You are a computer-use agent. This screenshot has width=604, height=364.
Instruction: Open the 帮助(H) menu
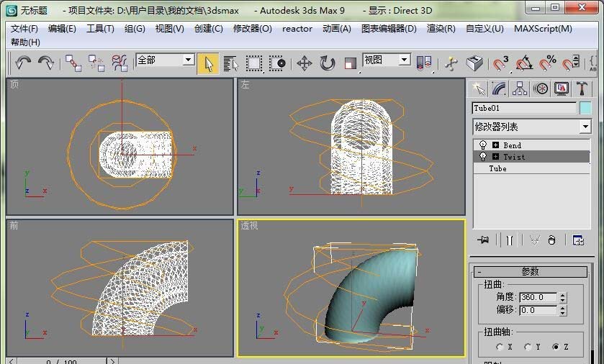point(25,42)
